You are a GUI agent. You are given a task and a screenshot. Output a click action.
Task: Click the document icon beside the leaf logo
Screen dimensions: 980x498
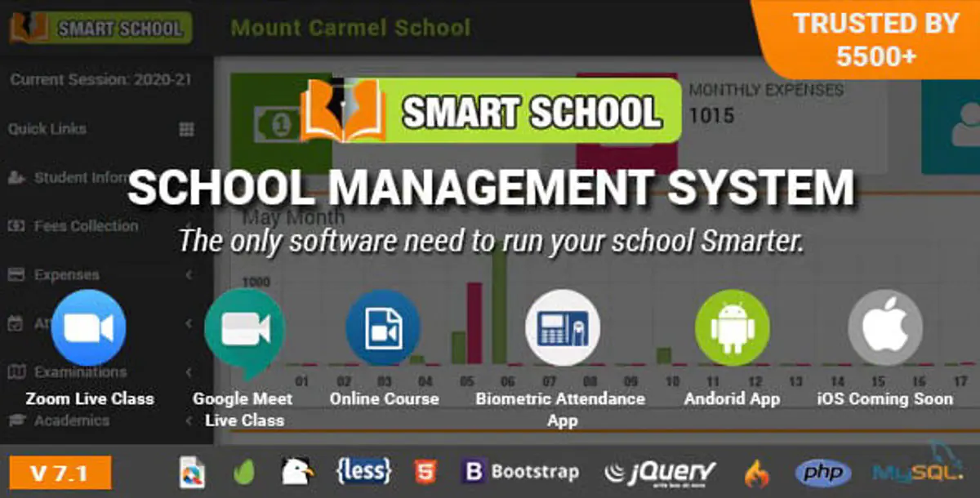point(193,472)
